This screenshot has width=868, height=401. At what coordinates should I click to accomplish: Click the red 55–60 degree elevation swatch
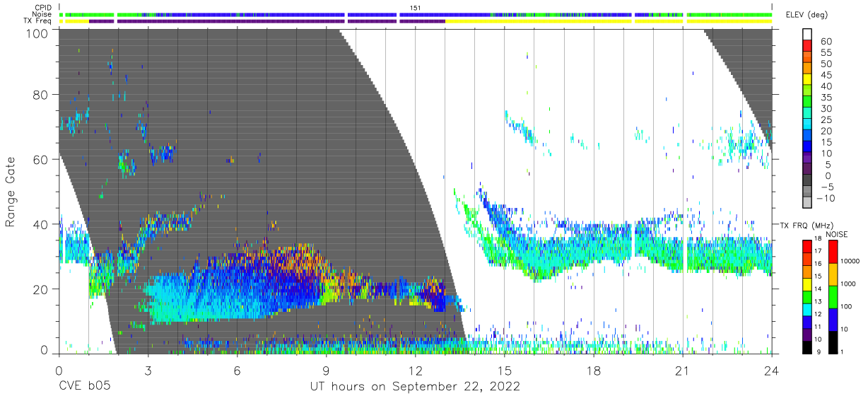coord(809,47)
